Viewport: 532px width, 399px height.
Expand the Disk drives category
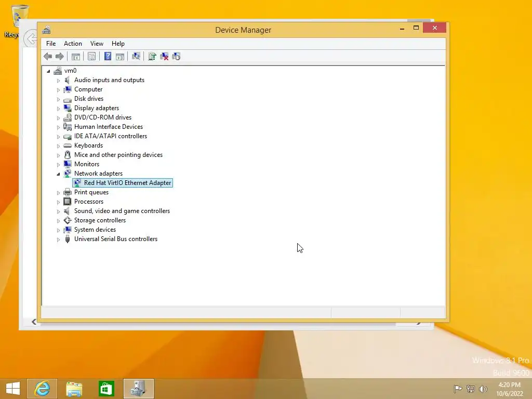tap(58, 99)
